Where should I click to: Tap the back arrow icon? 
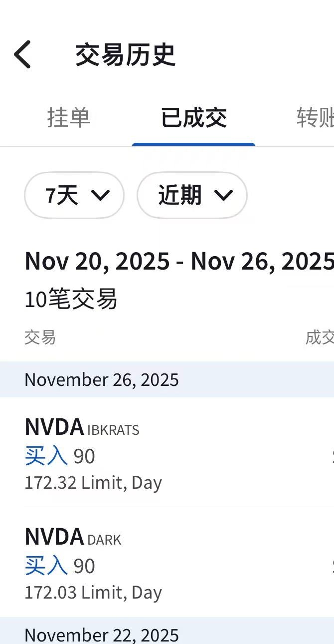pos(22,54)
